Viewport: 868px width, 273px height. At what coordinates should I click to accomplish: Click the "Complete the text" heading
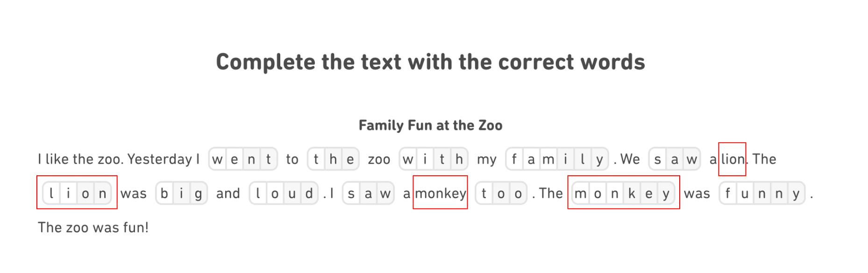pos(430,62)
